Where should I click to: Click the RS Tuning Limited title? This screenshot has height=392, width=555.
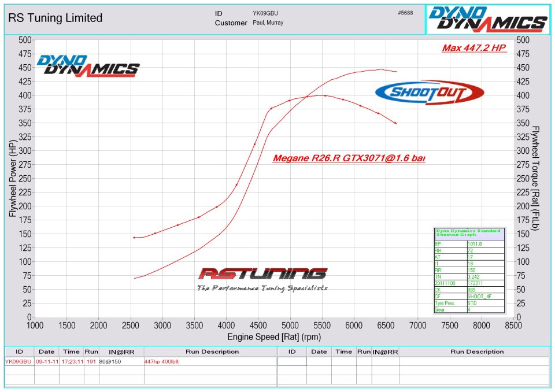pyautogui.click(x=55, y=18)
